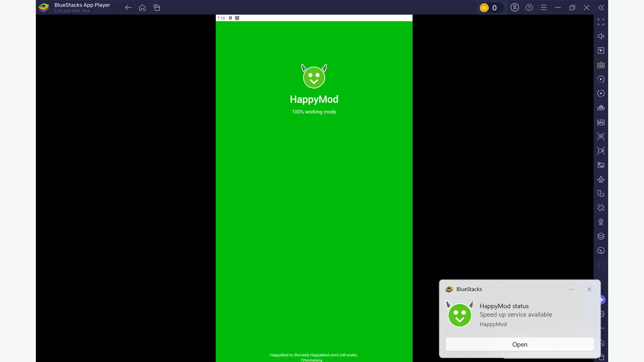644x362 pixels.
Task: Open the media folder icon
Action: (x=601, y=165)
